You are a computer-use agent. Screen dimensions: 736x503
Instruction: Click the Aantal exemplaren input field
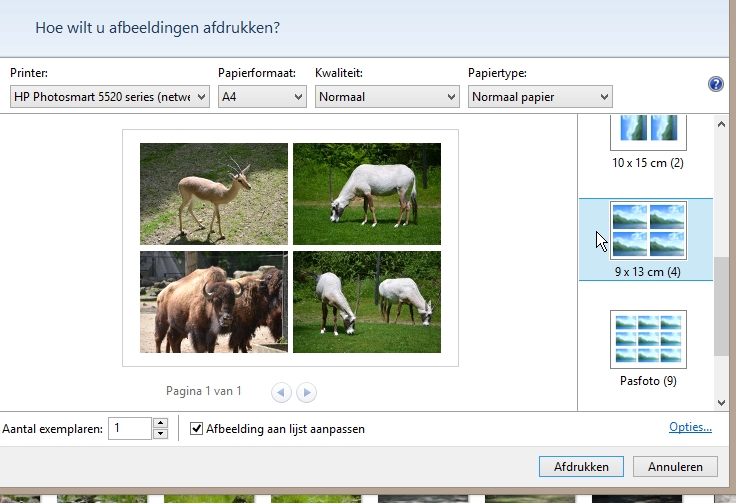click(130, 428)
